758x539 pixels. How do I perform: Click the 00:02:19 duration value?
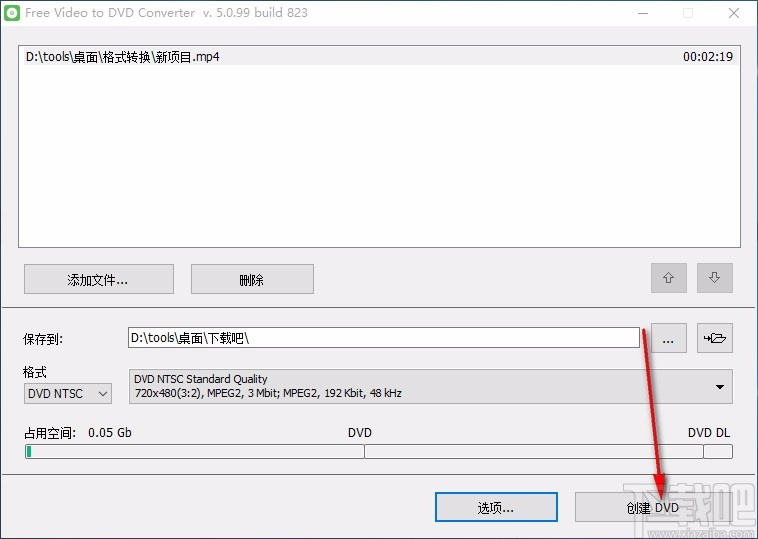pyautogui.click(x=708, y=57)
